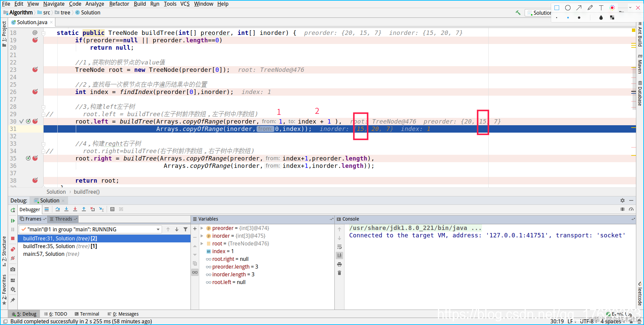Screen dimensions: 644x325
Task: Expand the inorder variable node
Action: pyautogui.click(x=202, y=236)
